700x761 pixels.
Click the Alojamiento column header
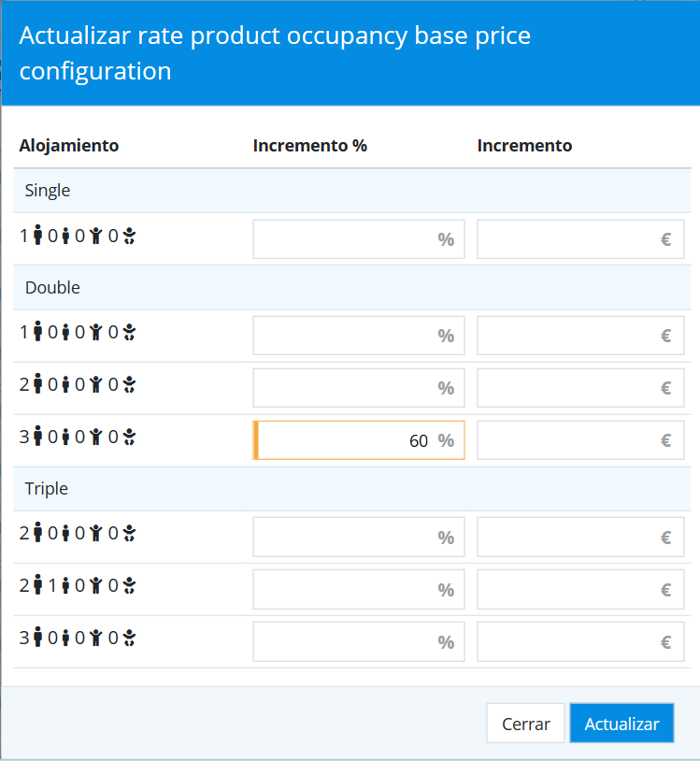click(69, 146)
